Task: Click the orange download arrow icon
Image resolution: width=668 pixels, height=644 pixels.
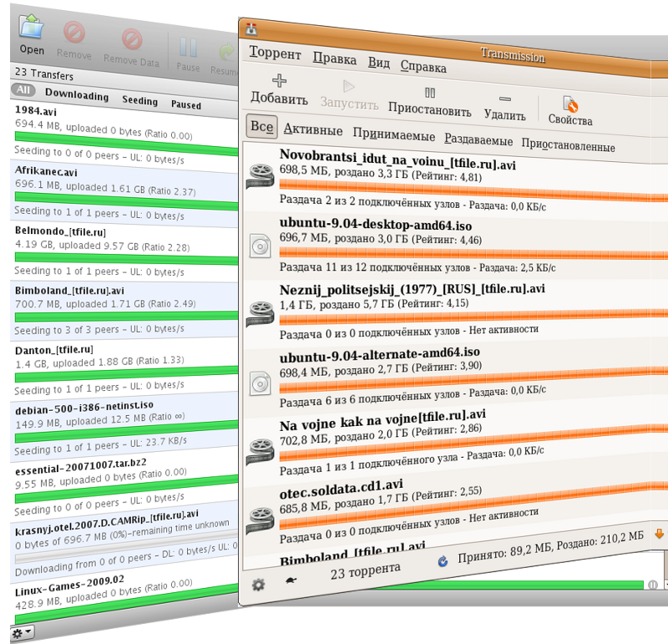Action: click(x=659, y=533)
